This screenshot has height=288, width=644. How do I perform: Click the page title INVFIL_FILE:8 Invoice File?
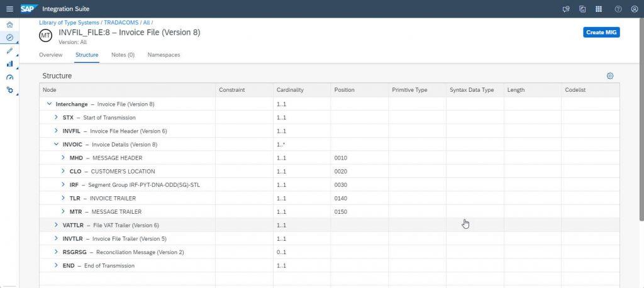coord(130,33)
